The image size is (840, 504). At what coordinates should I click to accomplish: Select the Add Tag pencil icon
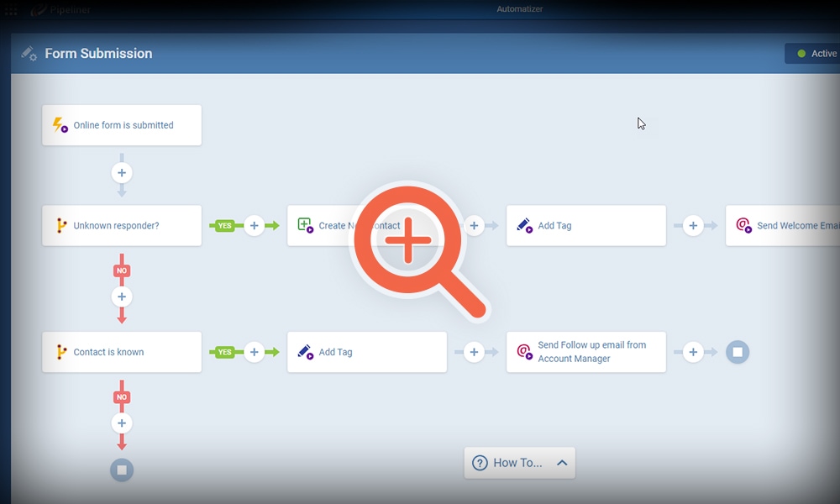(524, 225)
